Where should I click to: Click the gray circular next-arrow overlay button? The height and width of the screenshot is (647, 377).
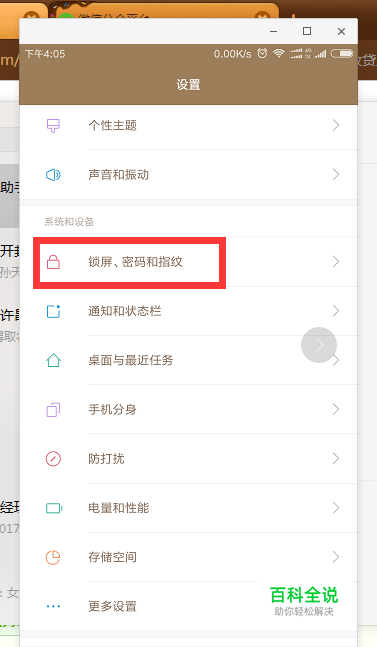(x=319, y=345)
